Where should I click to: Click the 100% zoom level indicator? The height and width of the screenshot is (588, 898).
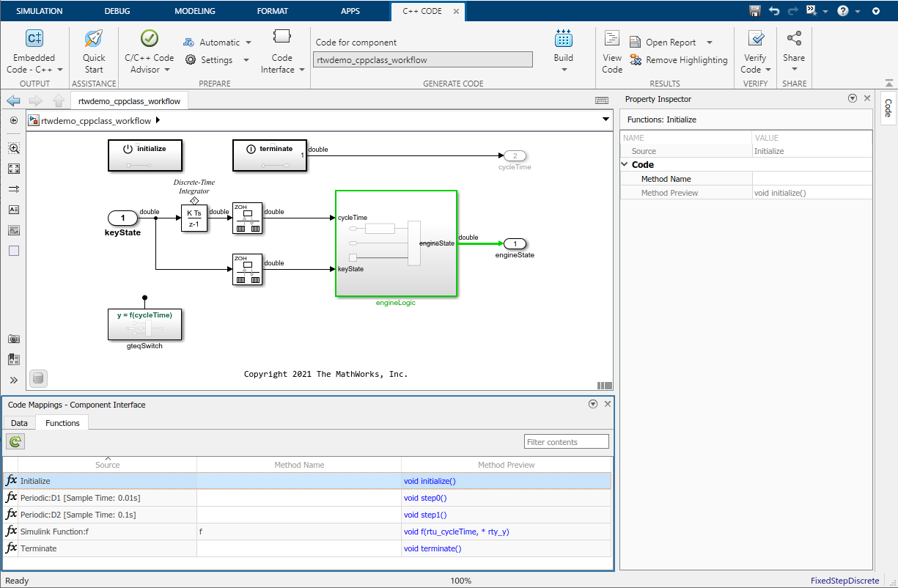click(x=460, y=580)
